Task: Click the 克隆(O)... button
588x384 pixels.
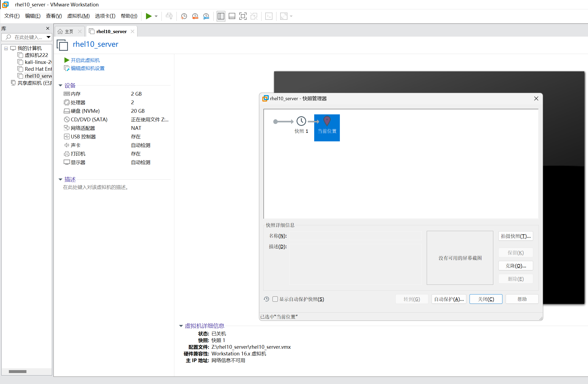Action: tap(516, 266)
